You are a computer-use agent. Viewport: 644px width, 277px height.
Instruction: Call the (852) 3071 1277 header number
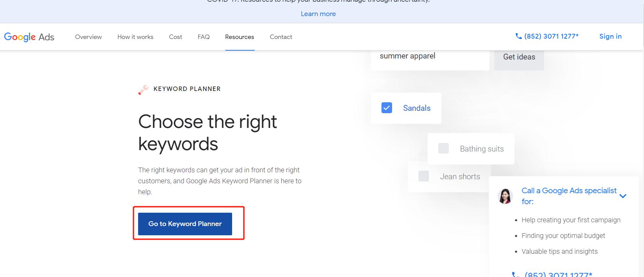click(x=551, y=36)
